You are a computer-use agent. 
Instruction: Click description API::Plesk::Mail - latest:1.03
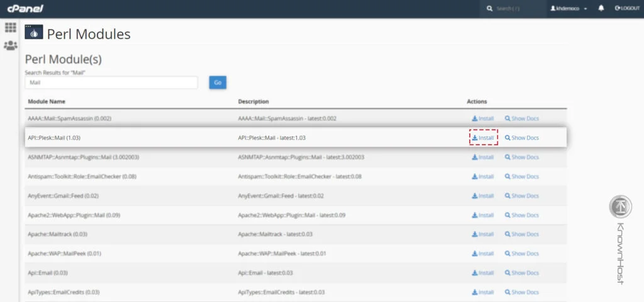pyautogui.click(x=272, y=138)
